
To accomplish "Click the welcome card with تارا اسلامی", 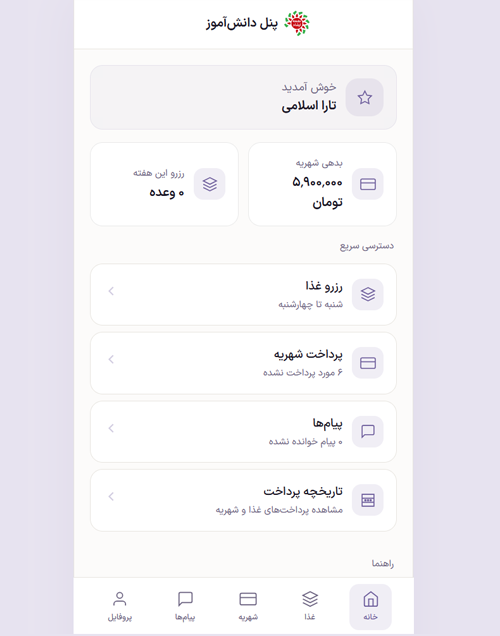I will [243, 97].
